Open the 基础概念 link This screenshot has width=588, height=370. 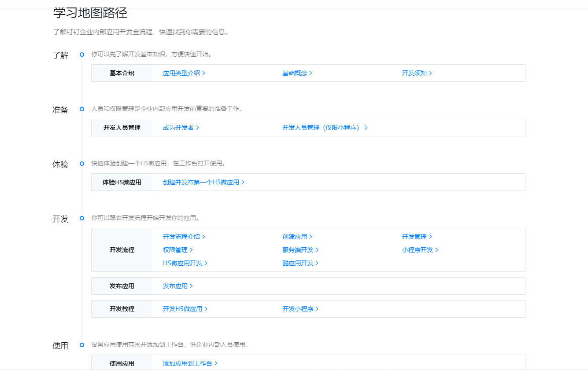click(x=297, y=73)
